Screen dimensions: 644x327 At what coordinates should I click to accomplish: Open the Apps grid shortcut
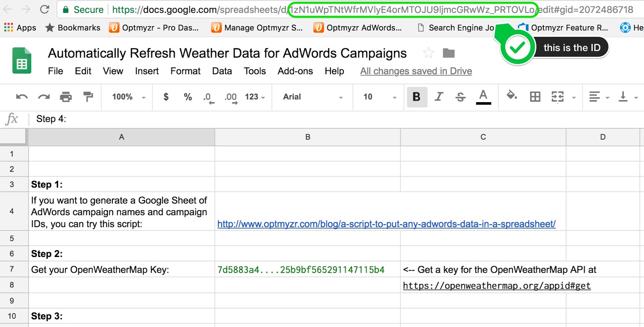pyautogui.click(x=20, y=27)
